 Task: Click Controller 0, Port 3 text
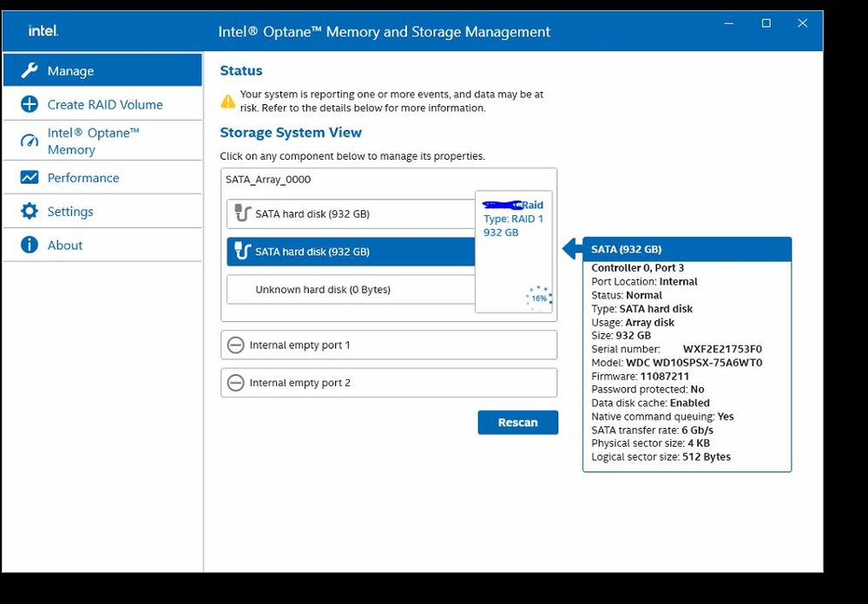[x=637, y=268]
